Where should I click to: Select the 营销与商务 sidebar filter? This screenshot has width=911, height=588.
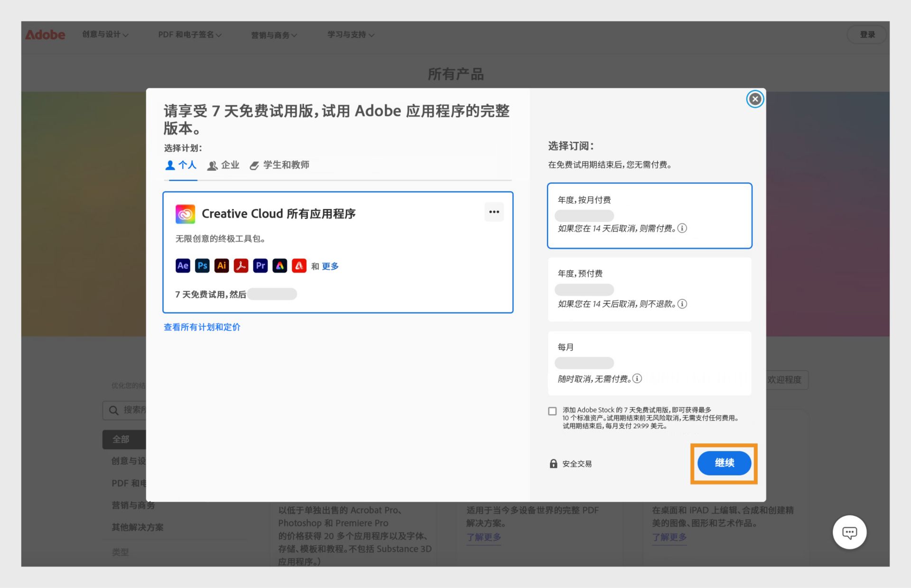point(133,505)
